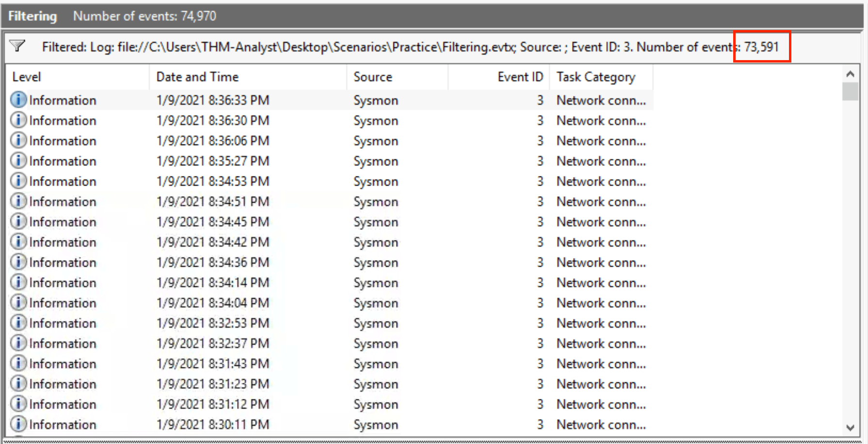This screenshot has height=444, width=868.
Task: Sort by the Task Category column header
Action: [601, 77]
